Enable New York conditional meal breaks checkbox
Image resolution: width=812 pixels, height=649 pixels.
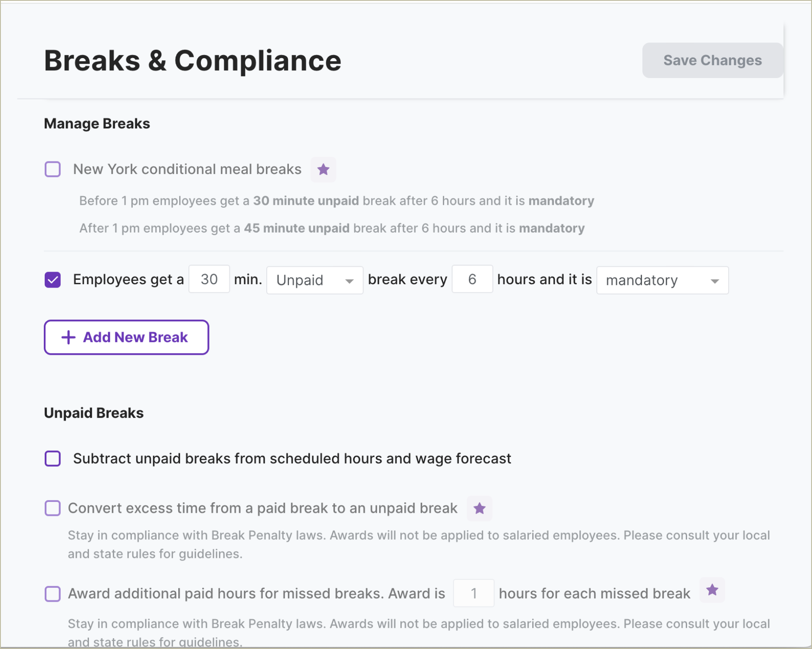(x=53, y=169)
